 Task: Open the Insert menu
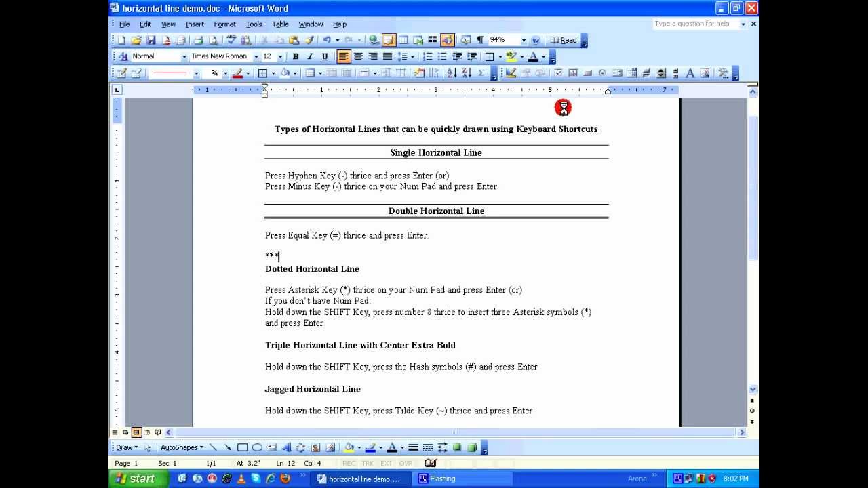[195, 24]
